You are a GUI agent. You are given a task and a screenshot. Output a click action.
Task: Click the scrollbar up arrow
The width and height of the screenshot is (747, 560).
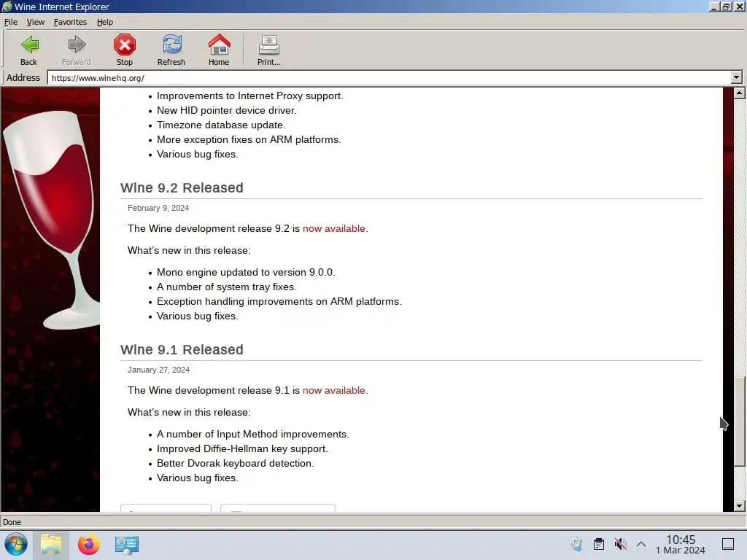point(740,93)
